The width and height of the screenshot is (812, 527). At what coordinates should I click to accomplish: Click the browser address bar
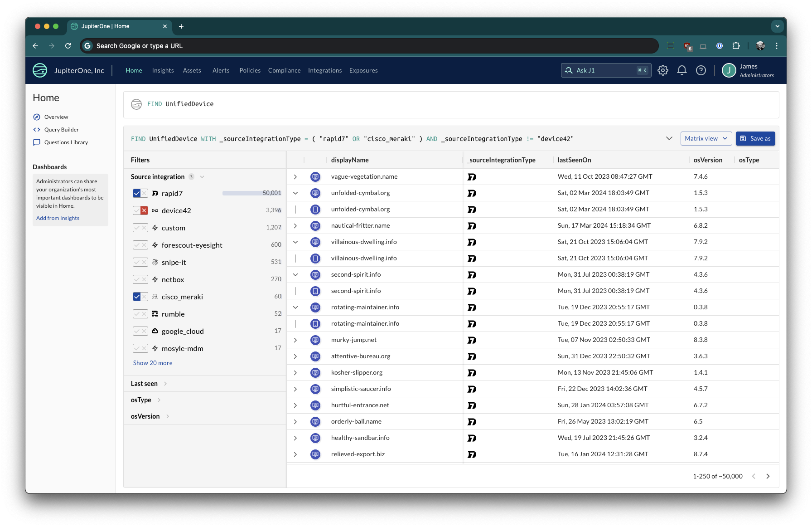pyautogui.click(x=369, y=46)
